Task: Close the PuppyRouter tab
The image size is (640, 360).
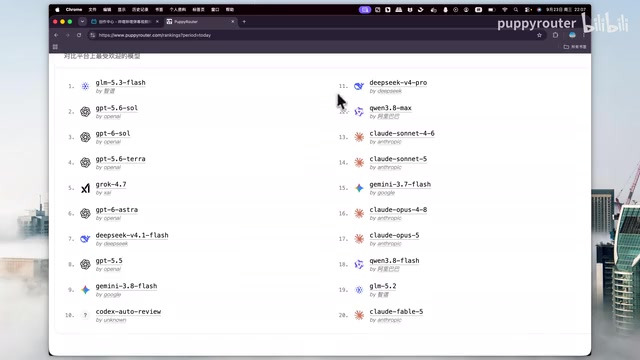Action: click(233, 22)
